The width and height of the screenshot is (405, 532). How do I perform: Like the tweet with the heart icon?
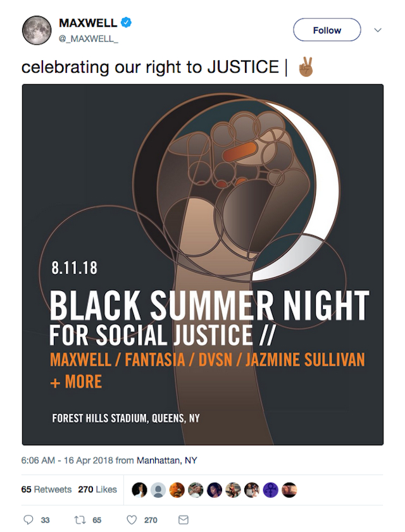[132, 520]
